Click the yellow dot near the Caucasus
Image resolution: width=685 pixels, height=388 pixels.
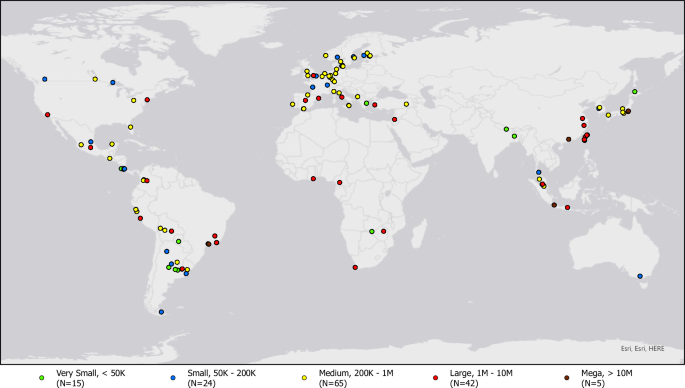tap(406, 104)
